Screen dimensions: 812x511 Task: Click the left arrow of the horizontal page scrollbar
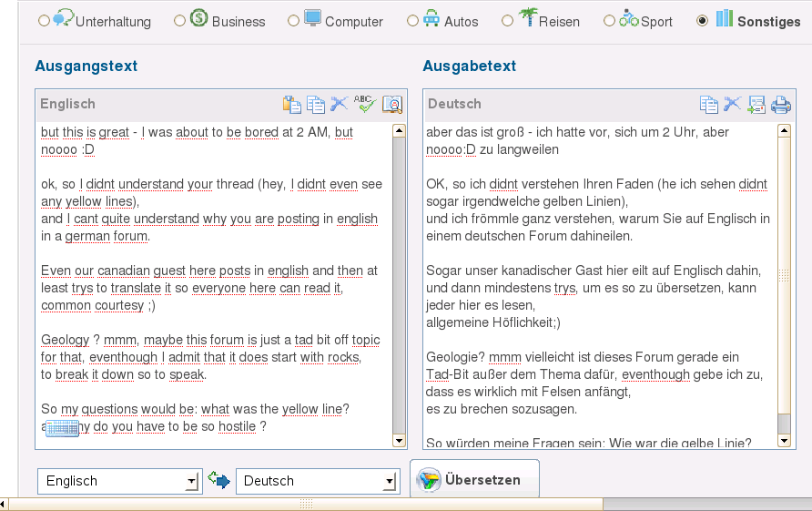[x=3, y=505]
